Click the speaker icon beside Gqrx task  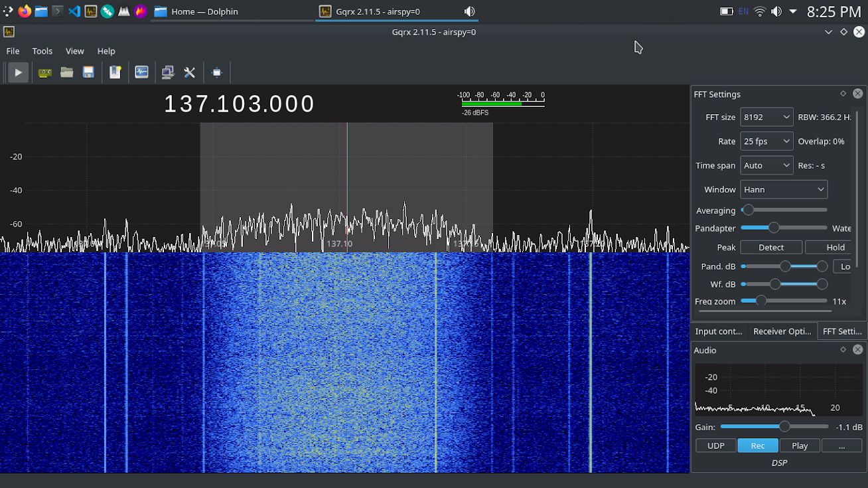(x=469, y=11)
